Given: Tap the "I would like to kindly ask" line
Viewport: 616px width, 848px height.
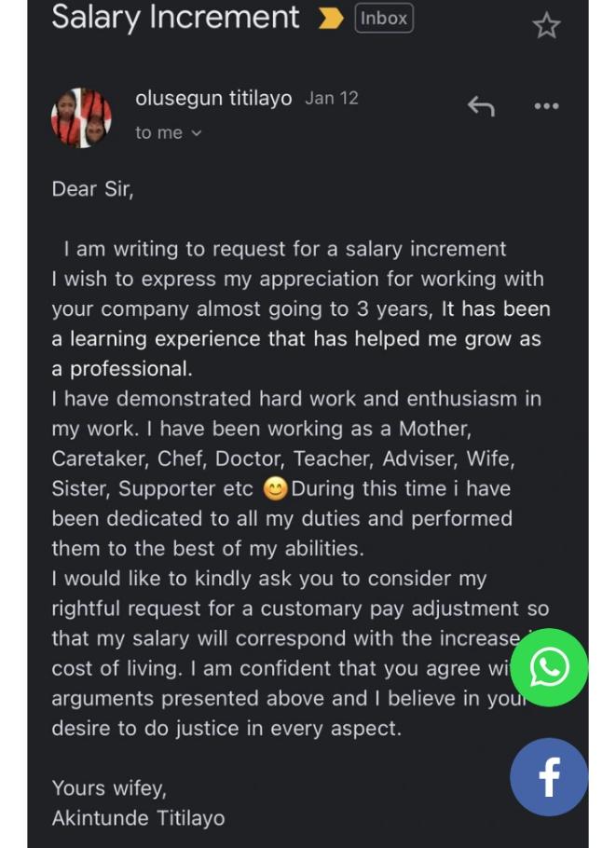Looking at the screenshot, I should click(269, 579).
